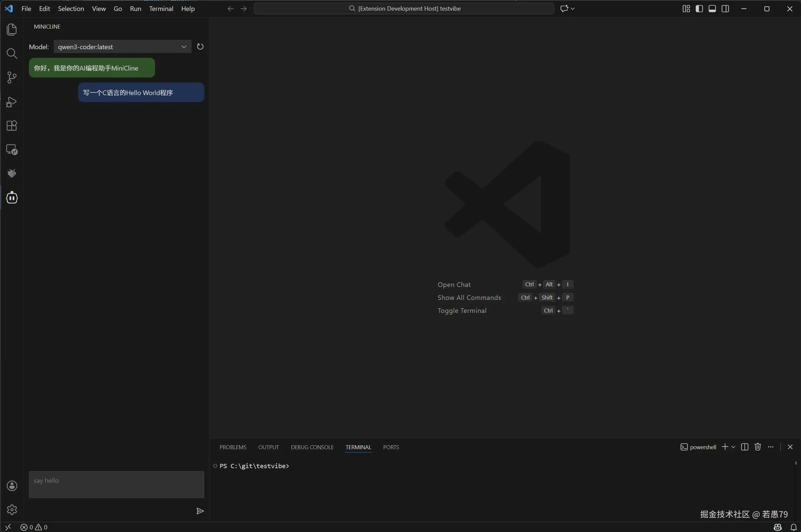This screenshot has height=532, width=801.
Task: Open the Explorer view in activity bar
Action: click(12, 30)
